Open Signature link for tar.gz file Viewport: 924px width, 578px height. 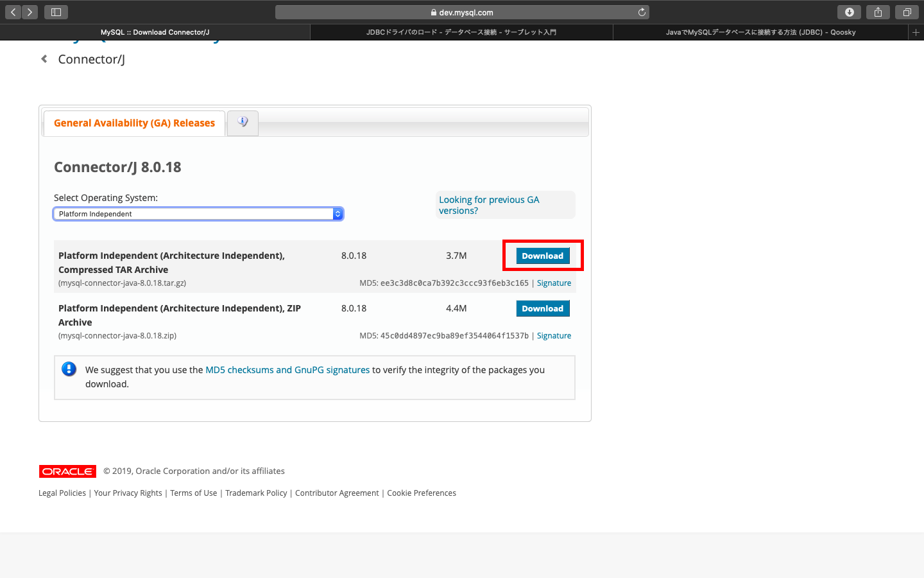(x=554, y=283)
